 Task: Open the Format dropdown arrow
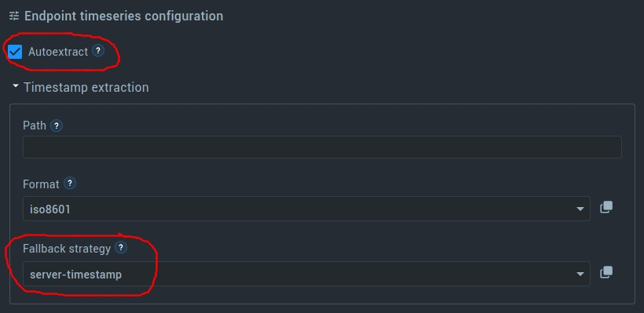click(x=580, y=209)
